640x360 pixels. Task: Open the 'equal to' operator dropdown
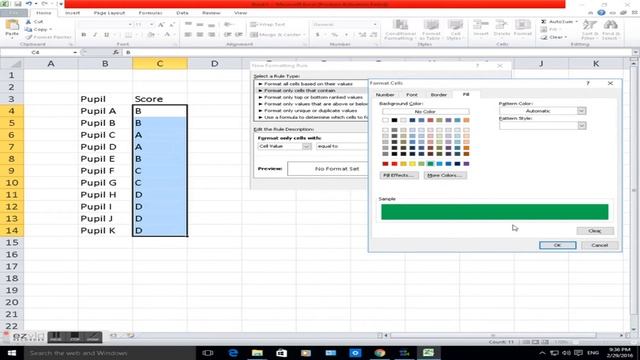coord(342,146)
